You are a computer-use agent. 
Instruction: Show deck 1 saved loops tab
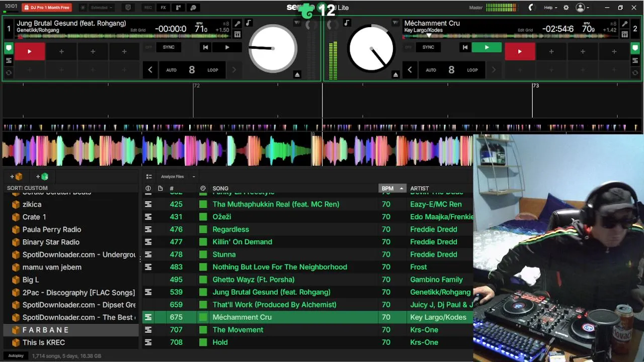click(x=9, y=60)
